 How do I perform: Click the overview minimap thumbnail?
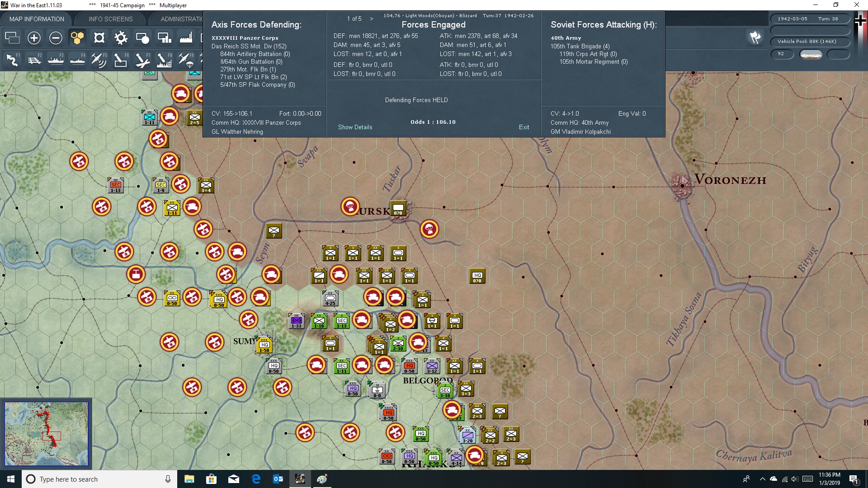tap(46, 434)
